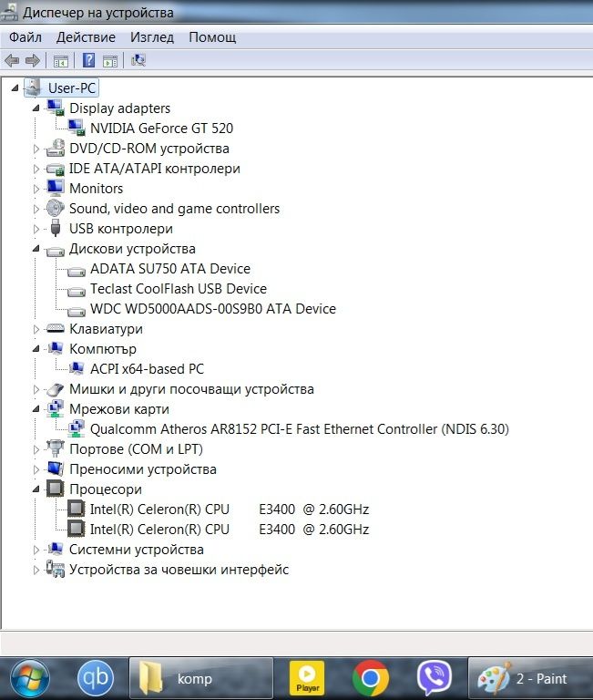Click the Мрежови карти network icon
The image size is (593, 700).
point(56,408)
